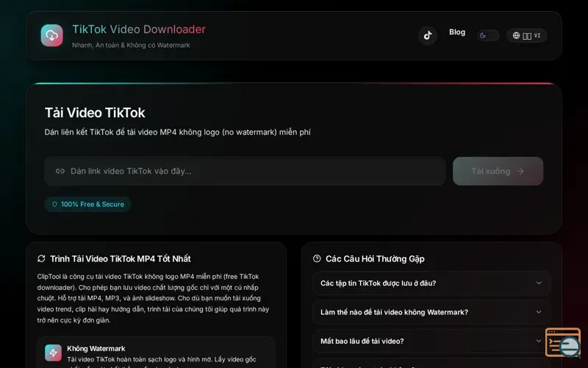Click the chain link icon in input
This screenshot has height=368, width=588.
[x=60, y=171]
